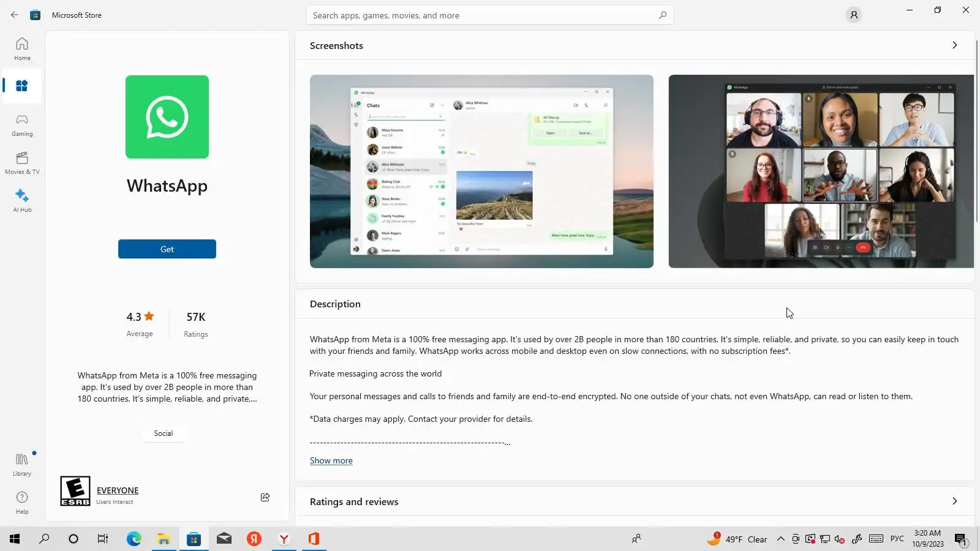
Task: Launch Microsoft Edge from the taskbar
Action: (134, 539)
